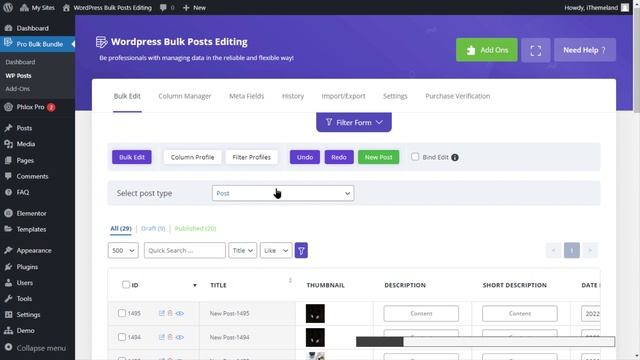This screenshot has width=640, height=360.
Task: Toggle fullscreen mode button
Action: point(536,50)
